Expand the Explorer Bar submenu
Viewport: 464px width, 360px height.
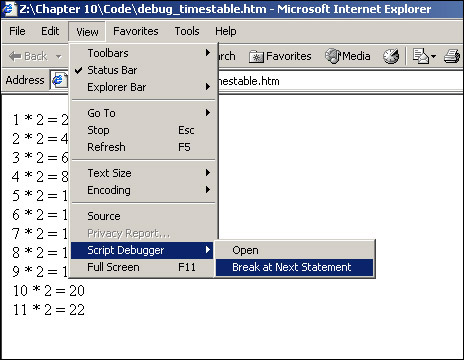(143, 87)
